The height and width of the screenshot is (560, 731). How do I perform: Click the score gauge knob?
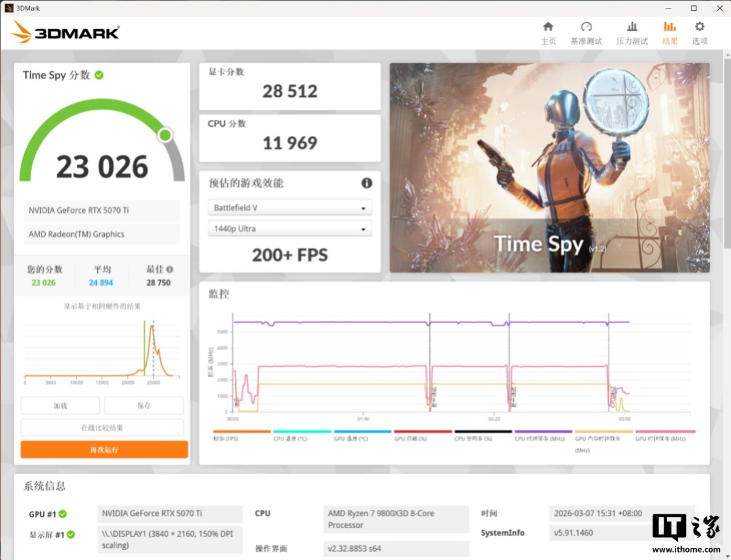[x=164, y=135]
